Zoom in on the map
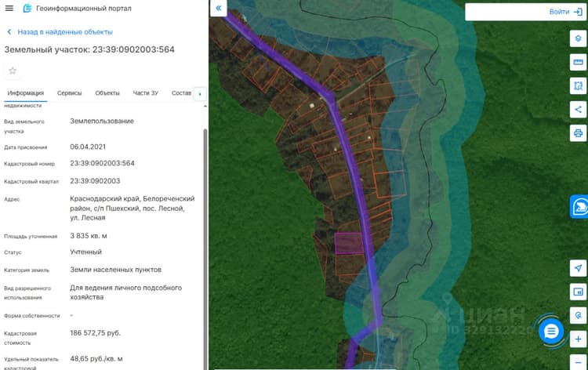This screenshot has height=370, width=588. (x=578, y=339)
